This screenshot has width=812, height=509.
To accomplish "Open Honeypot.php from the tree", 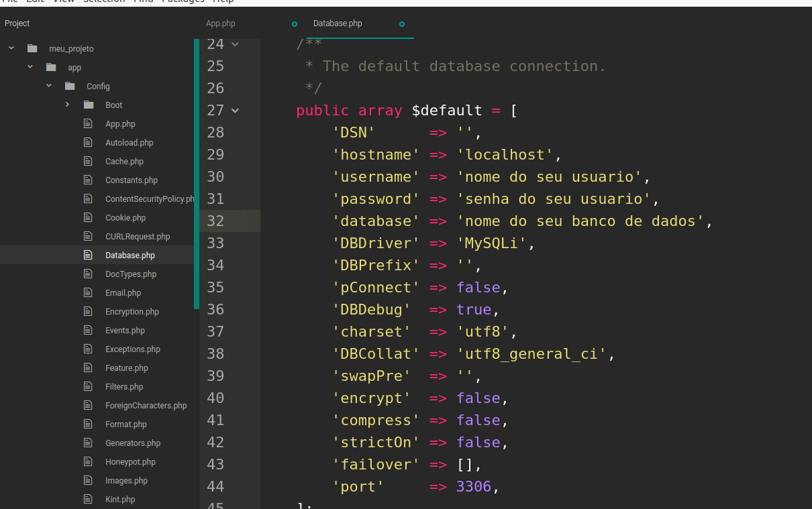I will click(x=130, y=462).
